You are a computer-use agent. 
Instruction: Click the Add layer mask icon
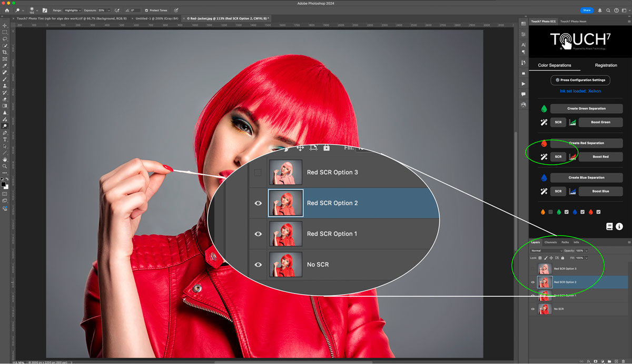click(596, 361)
